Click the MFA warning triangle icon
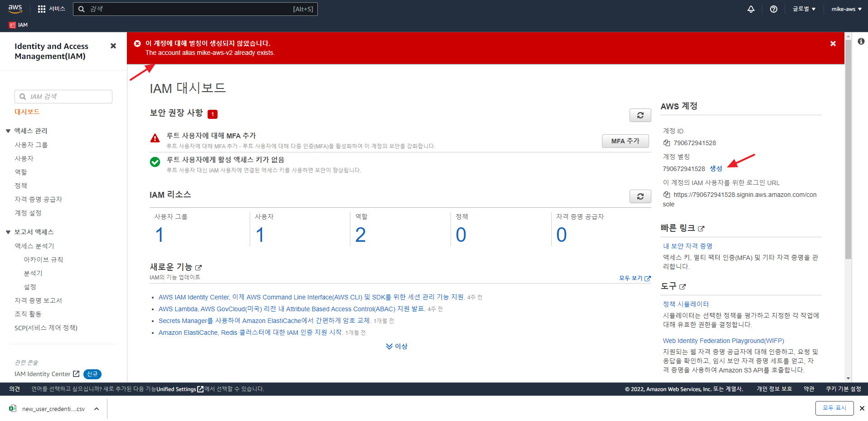Viewport: 868px width, 421px height. coord(155,138)
